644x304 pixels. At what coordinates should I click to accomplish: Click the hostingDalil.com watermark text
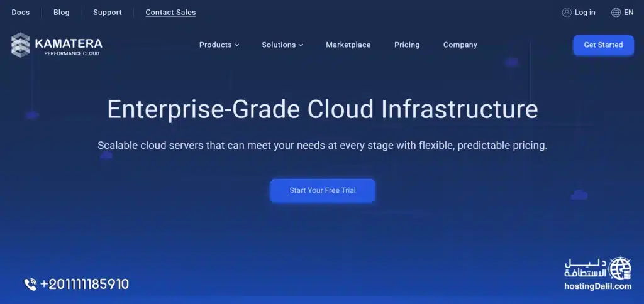click(597, 286)
